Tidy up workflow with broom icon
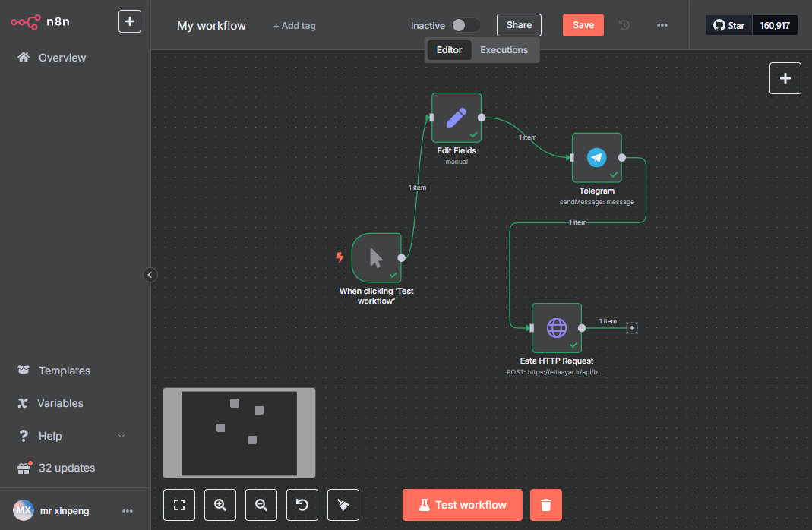Viewport: 812px width, 530px height. coord(343,505)
